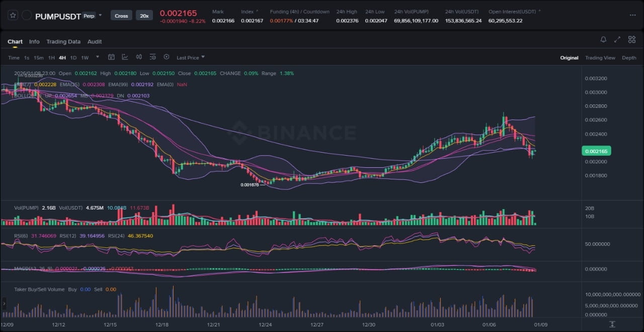This screenshot has width=644, height=332.
Task: Click the RSI(24) value 46.367540
Action: pos(141,235)
